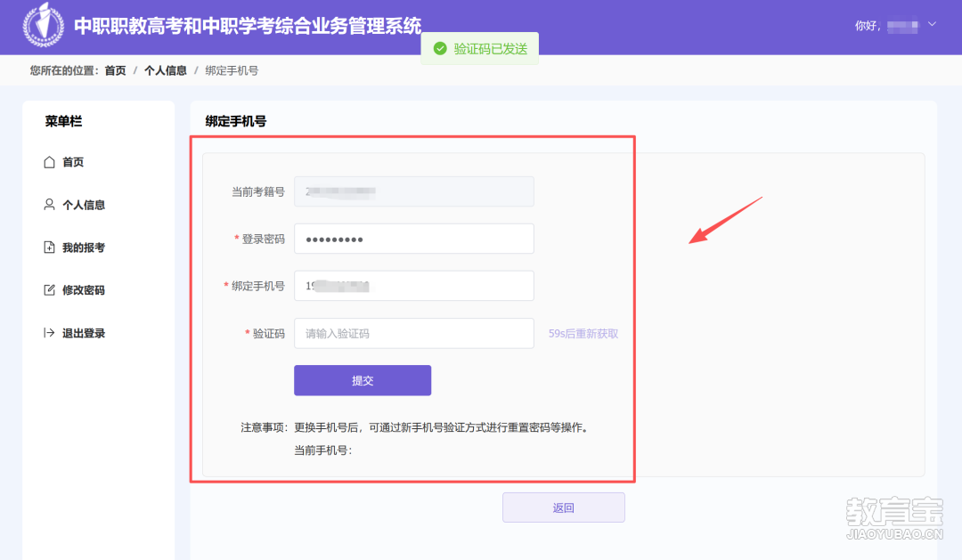Click the 绑定手机号 breadcrumb text
This screenshot has height=560, width=962.
tap(232, 70)
